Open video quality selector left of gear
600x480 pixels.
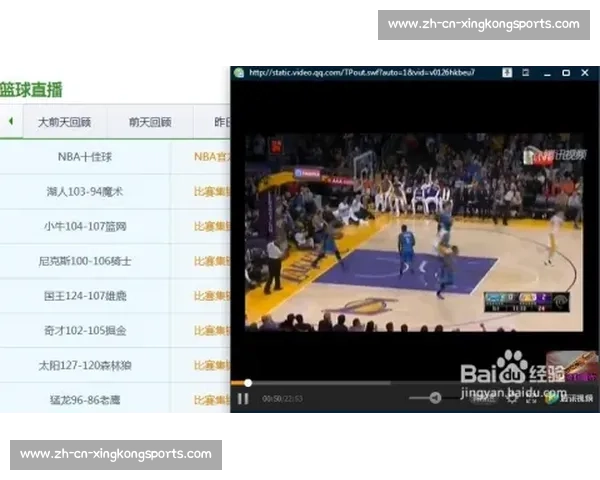(483, 398)
